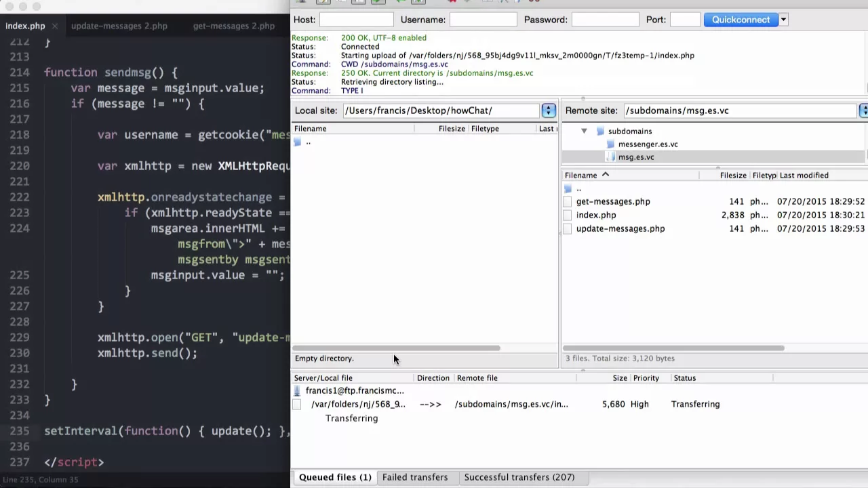
Task: Select the messenger.es.vc folder icon
Action: [610, 144]
